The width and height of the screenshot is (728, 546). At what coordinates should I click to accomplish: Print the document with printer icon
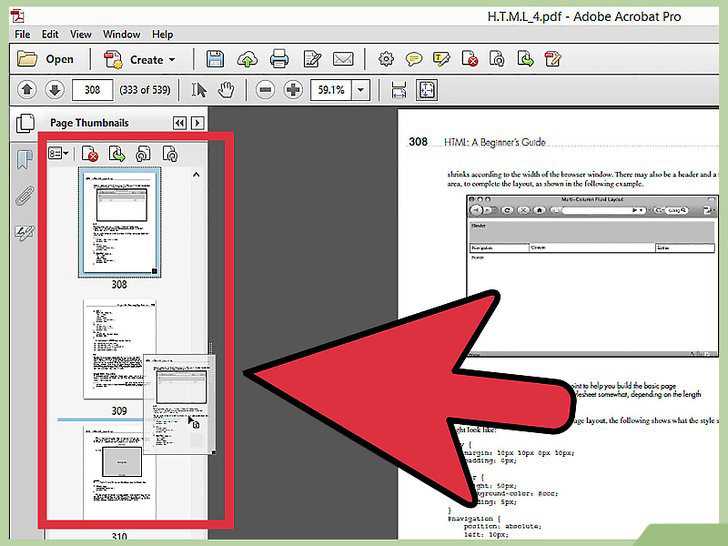click(x=279, y=59)
